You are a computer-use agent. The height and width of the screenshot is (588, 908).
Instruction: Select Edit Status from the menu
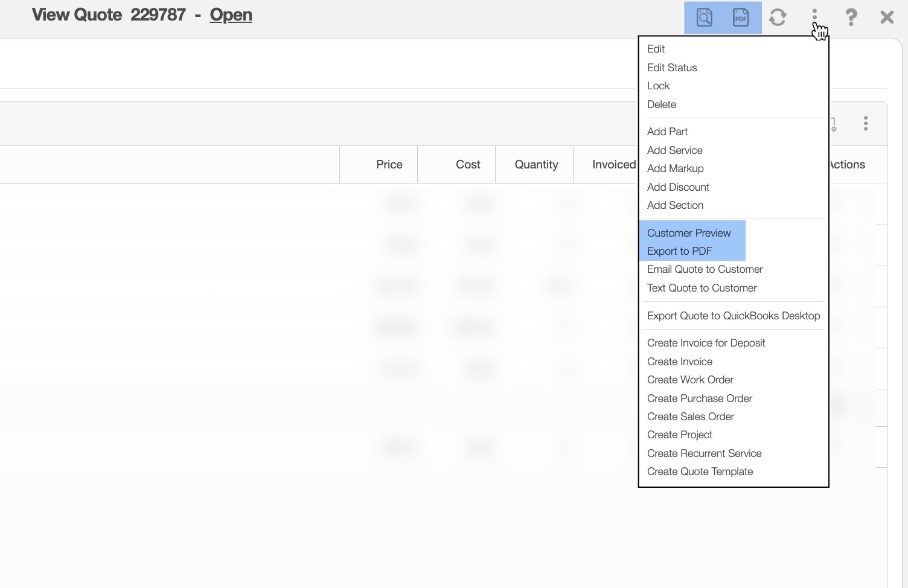tap(672, 68)
